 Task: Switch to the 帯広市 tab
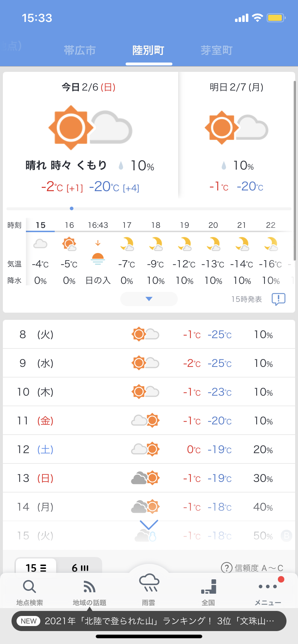[x=80, y=50]
